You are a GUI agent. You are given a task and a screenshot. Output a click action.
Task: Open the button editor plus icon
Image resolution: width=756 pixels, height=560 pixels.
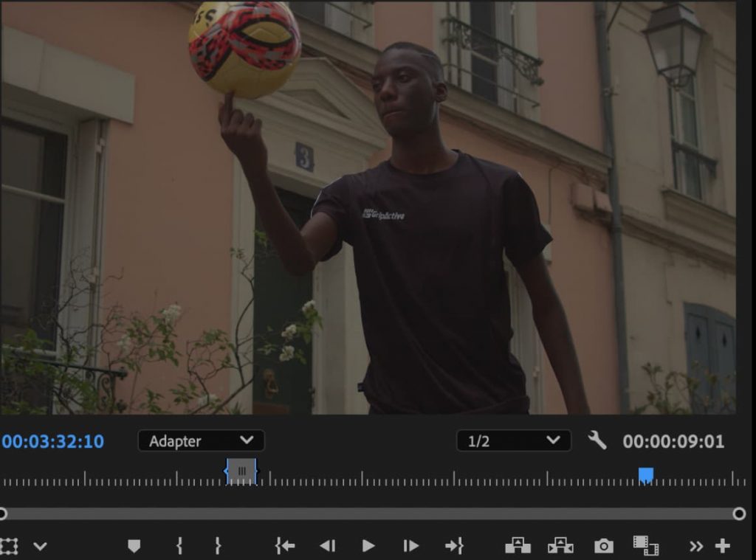(723, 547)
